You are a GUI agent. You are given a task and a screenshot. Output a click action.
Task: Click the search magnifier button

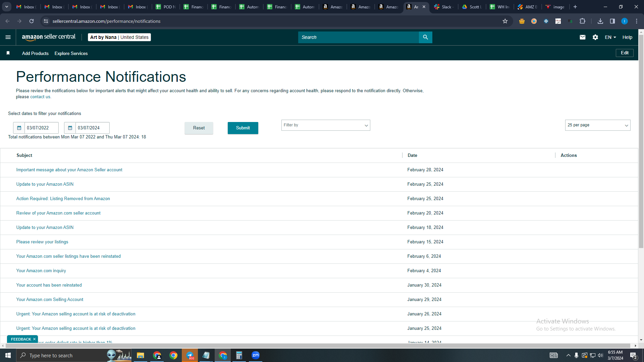[x=425, y=37]
